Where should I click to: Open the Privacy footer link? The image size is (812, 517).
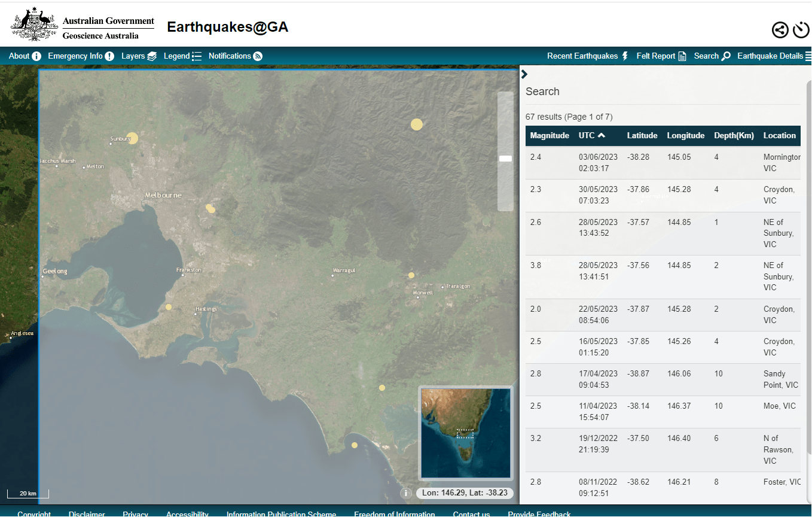pos(136,514)
